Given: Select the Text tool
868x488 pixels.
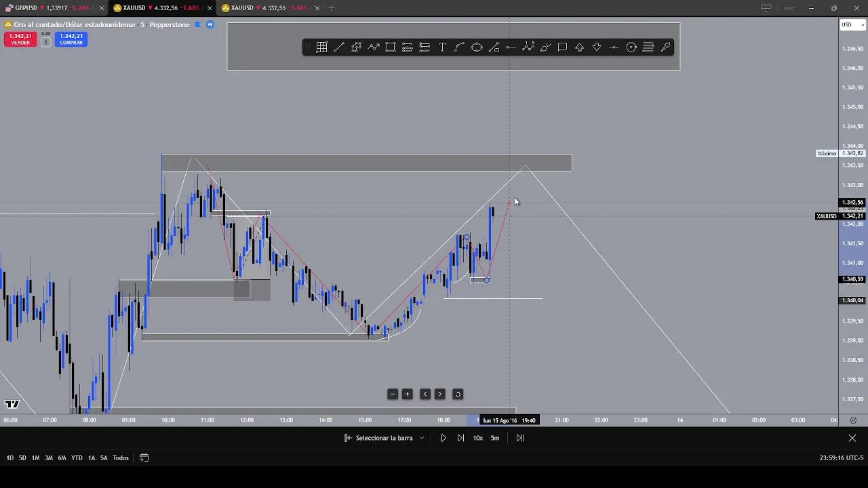Looking at the screenshot, I should point(442,47).
